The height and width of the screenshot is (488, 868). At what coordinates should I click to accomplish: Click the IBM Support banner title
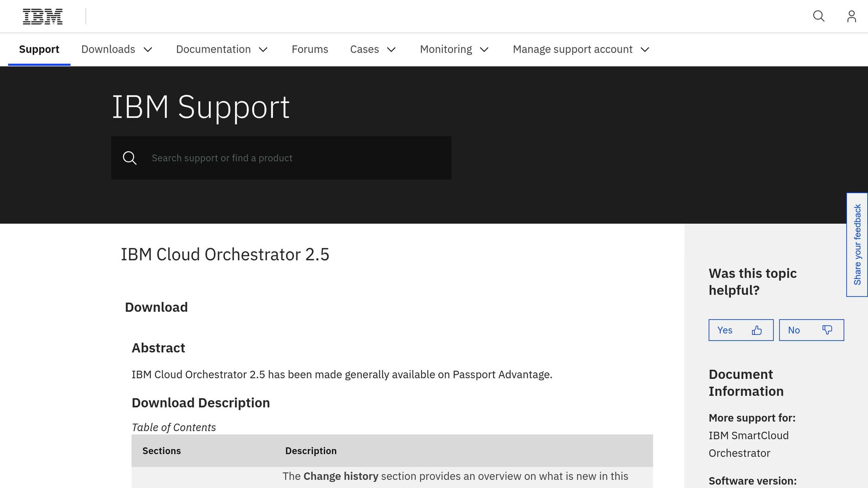pos(201,107)
